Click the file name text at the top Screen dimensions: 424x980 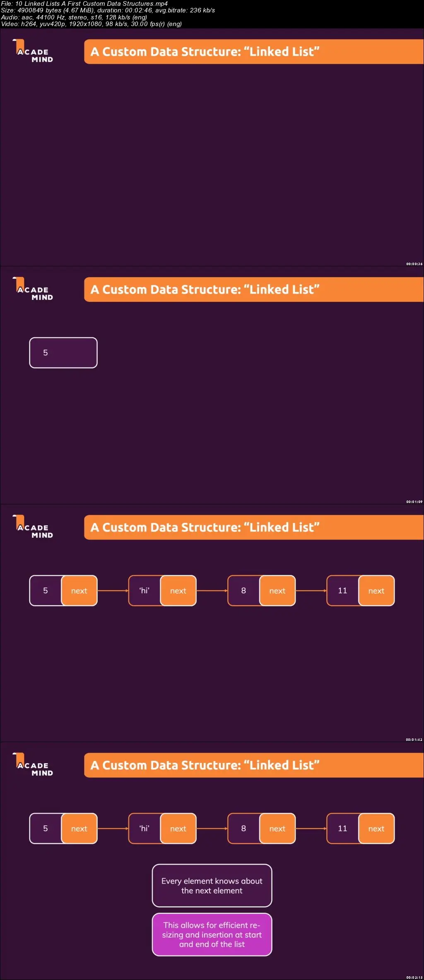84,3
